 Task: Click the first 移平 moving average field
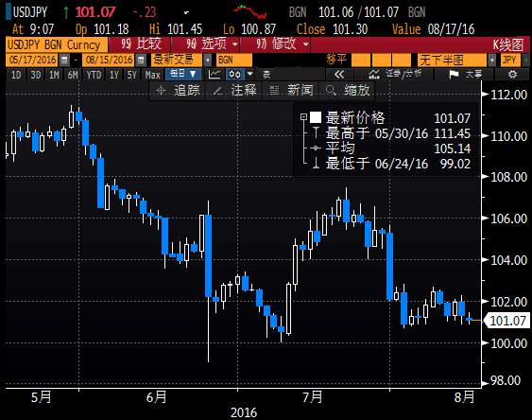(361, 61)
